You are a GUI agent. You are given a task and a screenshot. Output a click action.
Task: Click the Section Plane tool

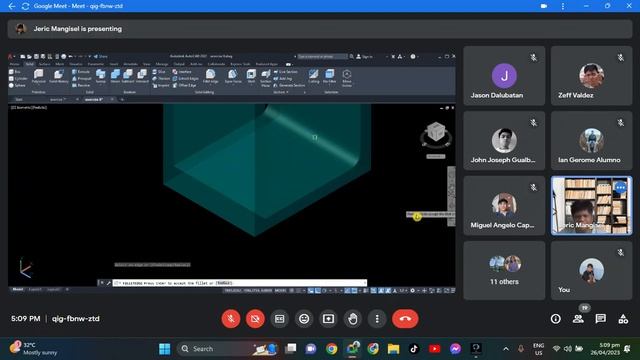click(266, 78)
